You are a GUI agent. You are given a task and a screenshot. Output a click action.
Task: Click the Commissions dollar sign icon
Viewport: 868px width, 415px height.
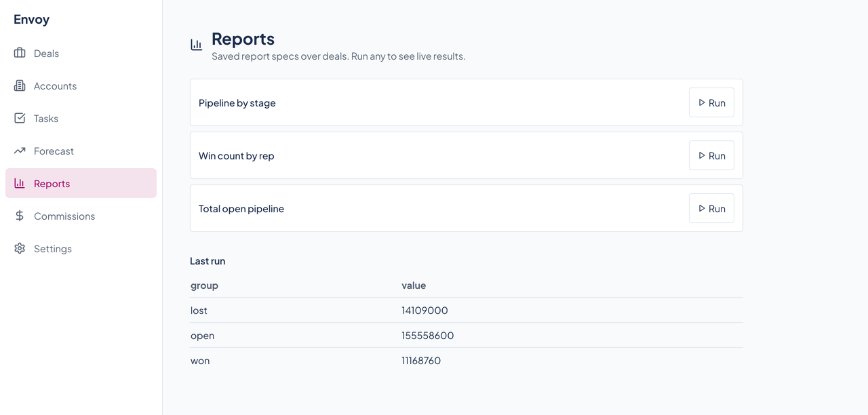coord(20,216)
